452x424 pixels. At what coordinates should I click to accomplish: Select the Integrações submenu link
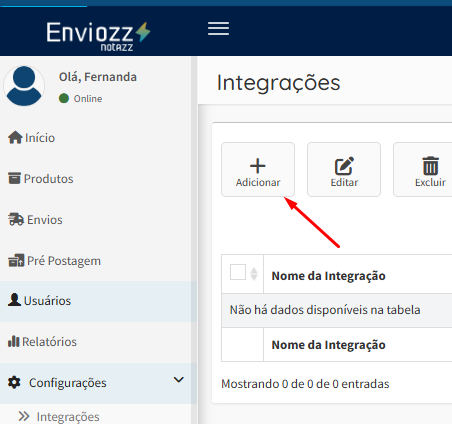pos(68,417)
